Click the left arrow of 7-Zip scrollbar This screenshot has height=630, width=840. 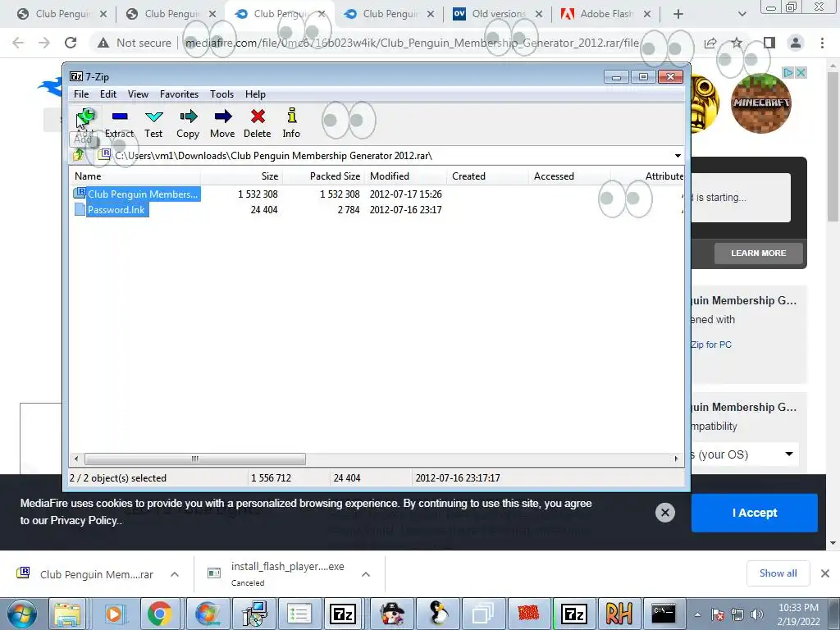click(x=76, y=459)
